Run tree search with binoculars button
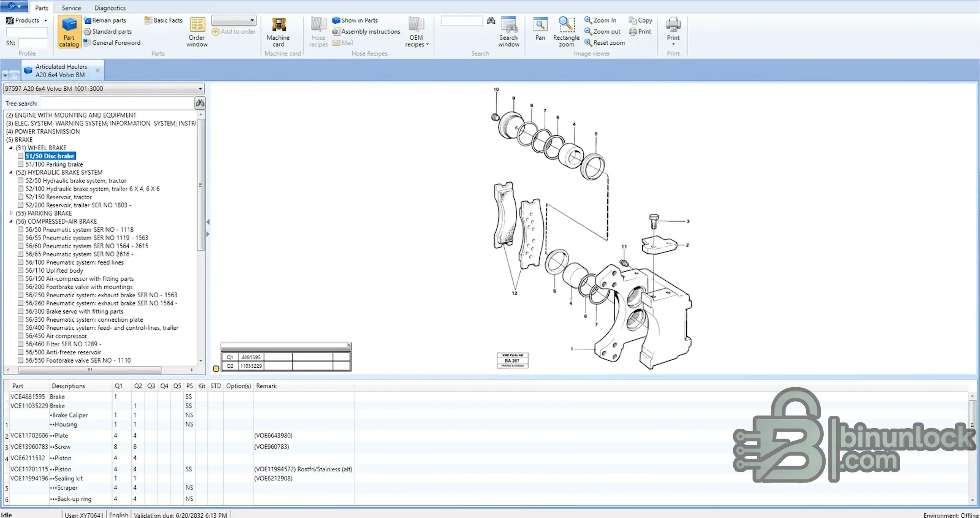This screenshot has height=518, width=980. [200, 103]
